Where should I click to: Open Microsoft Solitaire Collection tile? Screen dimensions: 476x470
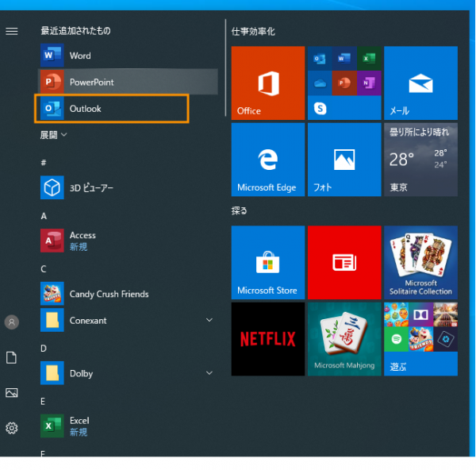[420, 263]
